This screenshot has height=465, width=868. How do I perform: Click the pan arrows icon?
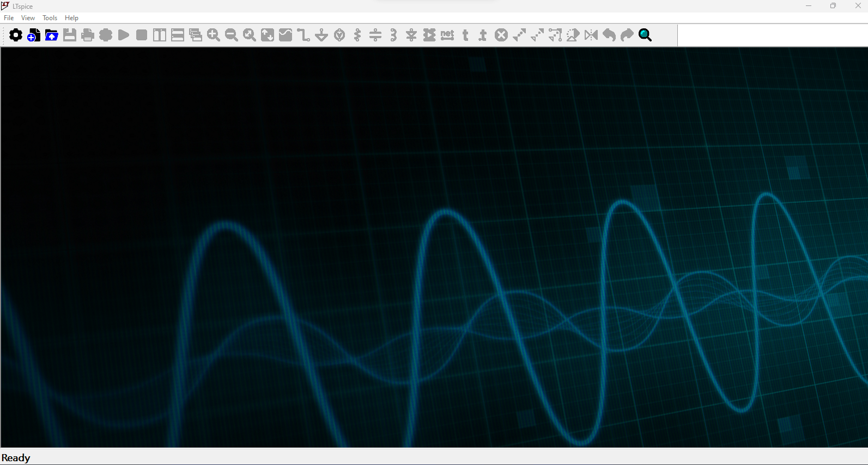point(268,35)
